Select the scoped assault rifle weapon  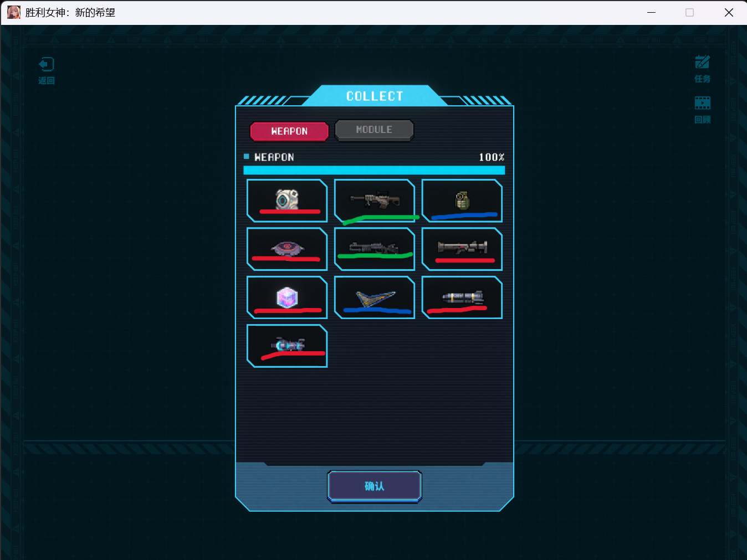pyautogui.click(x=375, y=201)
